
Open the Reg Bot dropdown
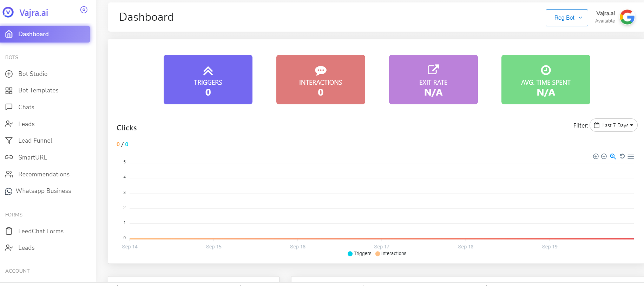point(567,18)
